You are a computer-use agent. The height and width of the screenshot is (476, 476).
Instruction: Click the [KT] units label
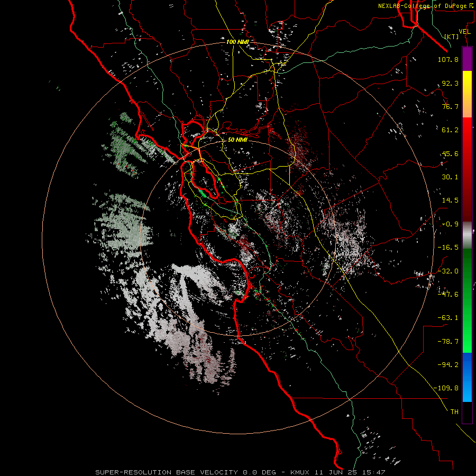pos(452,36)
